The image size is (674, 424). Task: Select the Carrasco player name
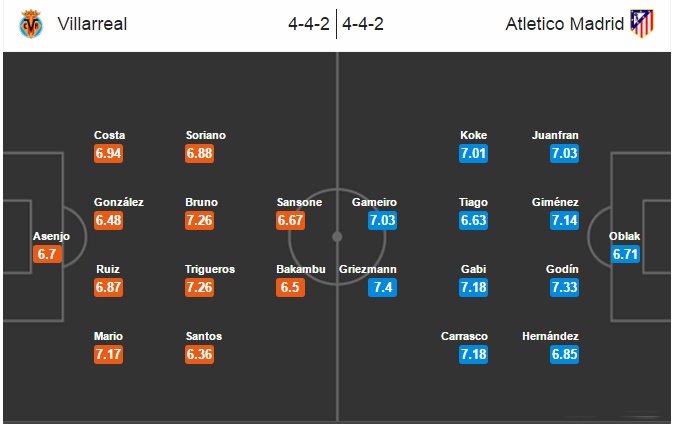(464, 336)
